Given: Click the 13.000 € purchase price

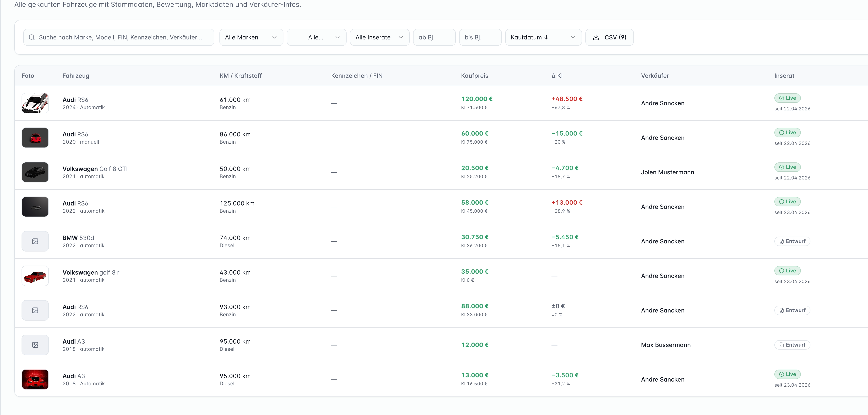Looking at the screenshot, I should [x=475, y=375].
